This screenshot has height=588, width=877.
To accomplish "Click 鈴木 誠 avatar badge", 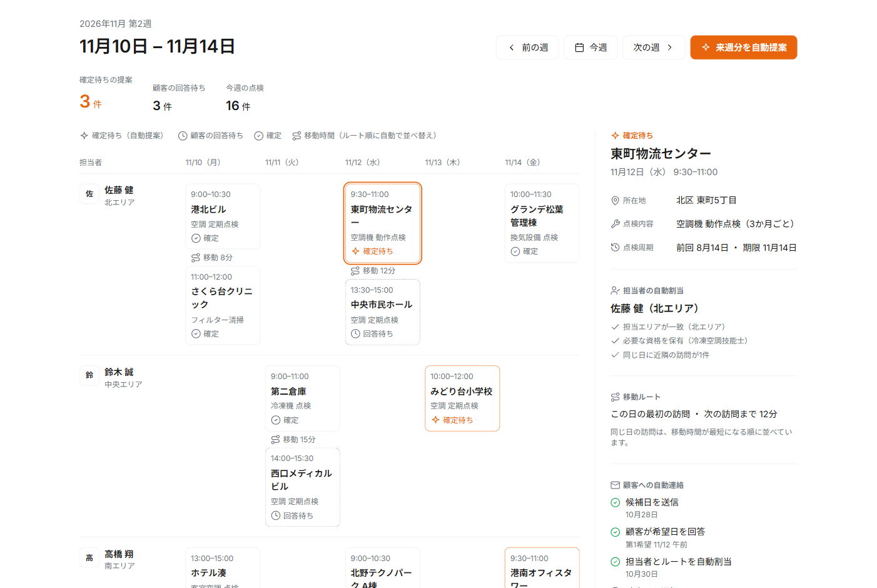I will (89, 375).
